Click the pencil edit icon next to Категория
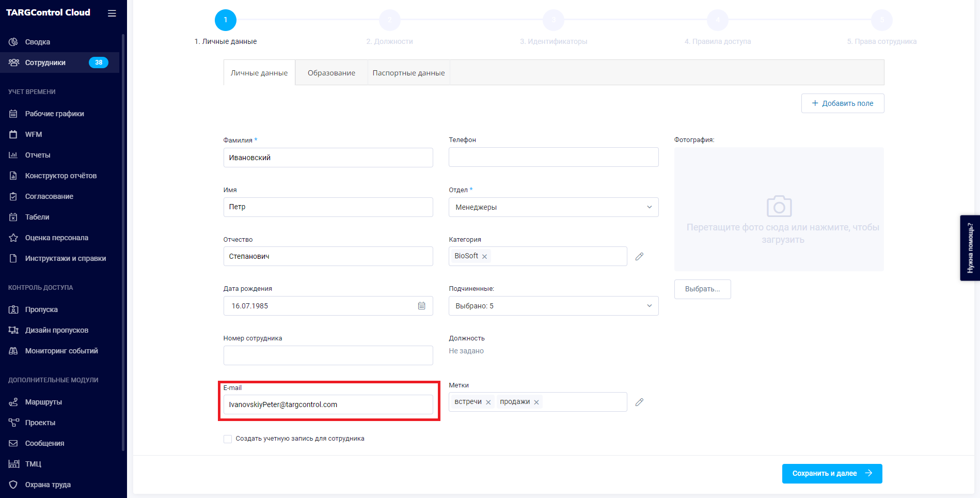This screenshot has width=980, height=498. point(639,256)
